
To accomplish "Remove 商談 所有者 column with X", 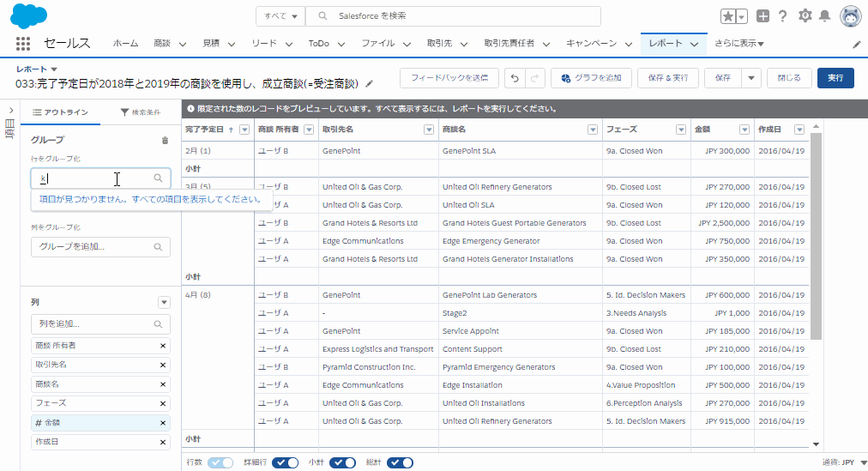I will pyautogui.click(x=163, y=346).
